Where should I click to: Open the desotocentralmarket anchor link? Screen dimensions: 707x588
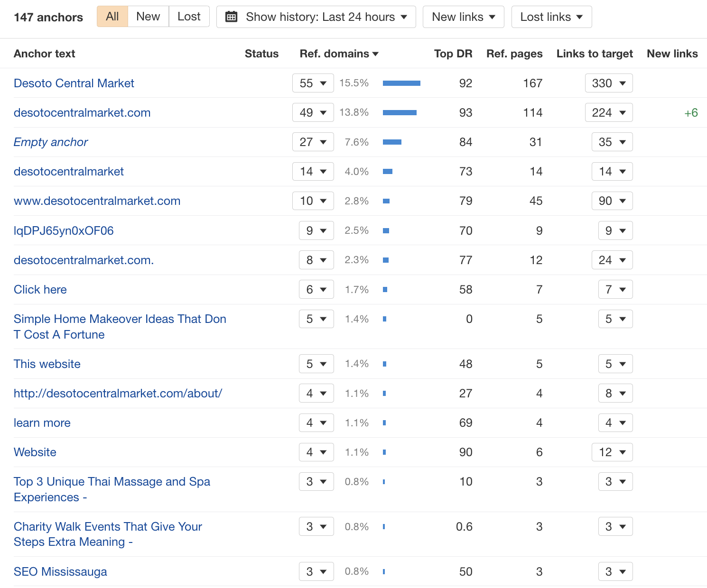[69, 171]
